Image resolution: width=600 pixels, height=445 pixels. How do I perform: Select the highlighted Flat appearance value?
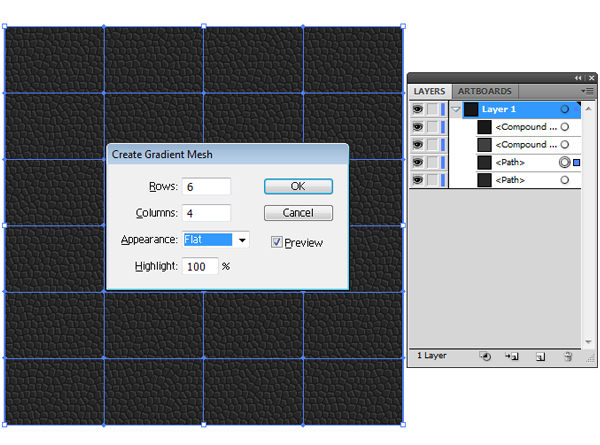tap(208, 240)
